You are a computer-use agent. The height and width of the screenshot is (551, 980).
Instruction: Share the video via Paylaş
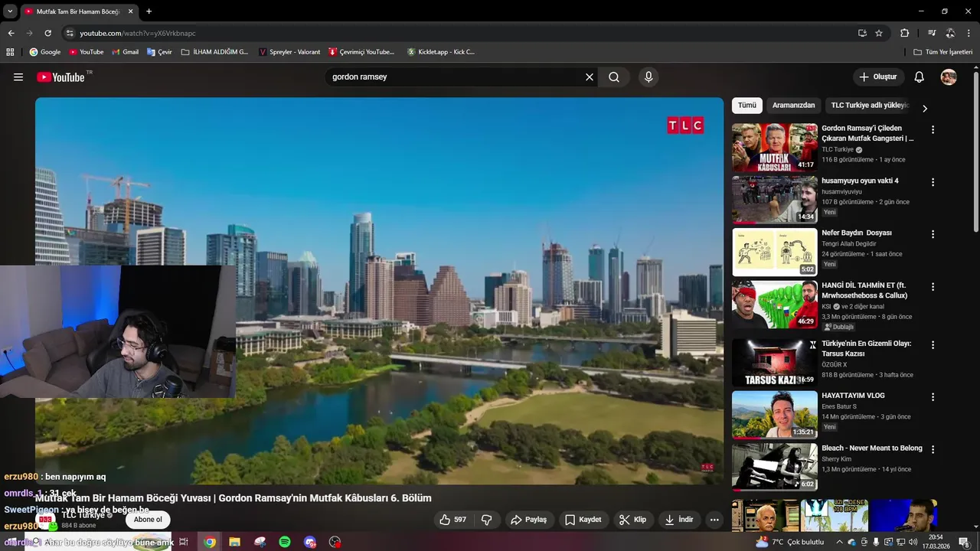pos(529,520)
